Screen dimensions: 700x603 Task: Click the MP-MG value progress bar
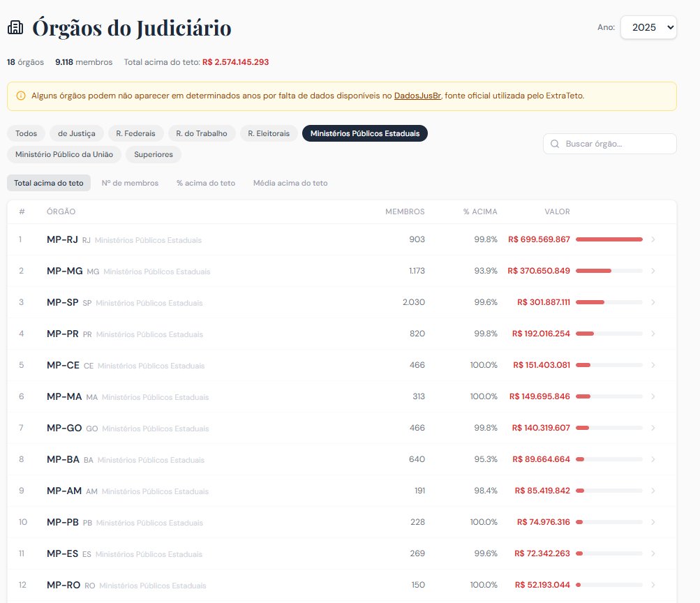pyautogui.click(x=609, y=271)
